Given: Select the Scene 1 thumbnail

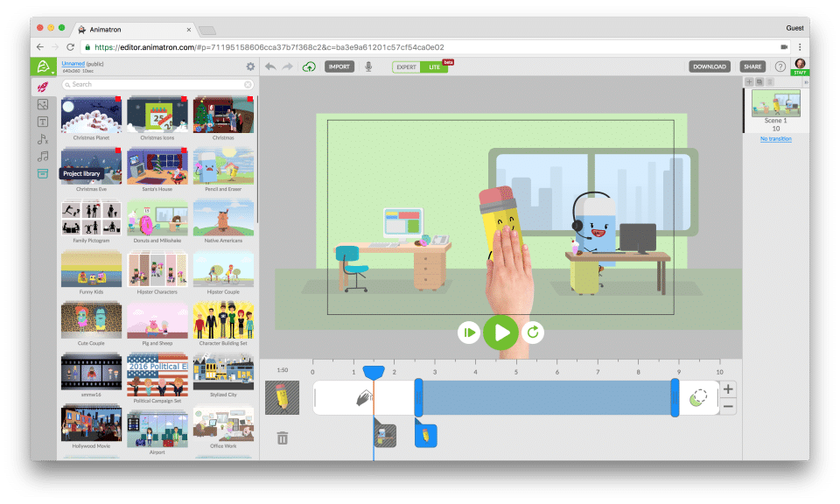Looking at the screenshot, I should tap(776, 103).
